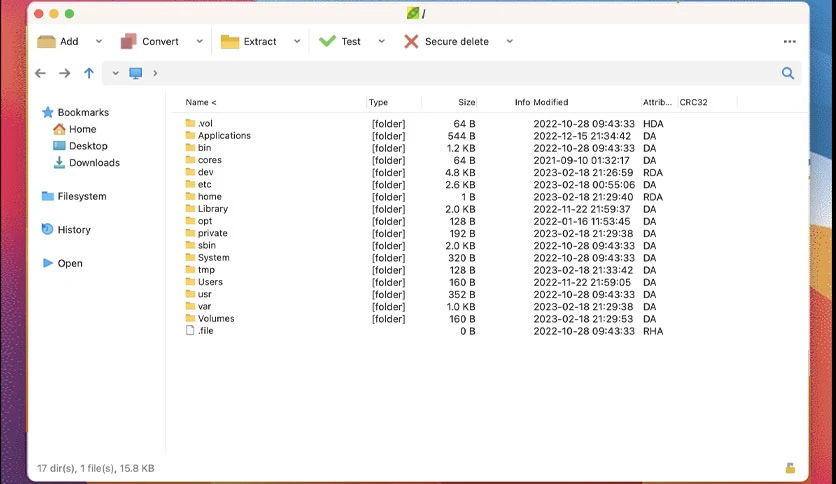836x484 pixels.
Task: Open the address bar history dropdown
Action: point(115,73)
